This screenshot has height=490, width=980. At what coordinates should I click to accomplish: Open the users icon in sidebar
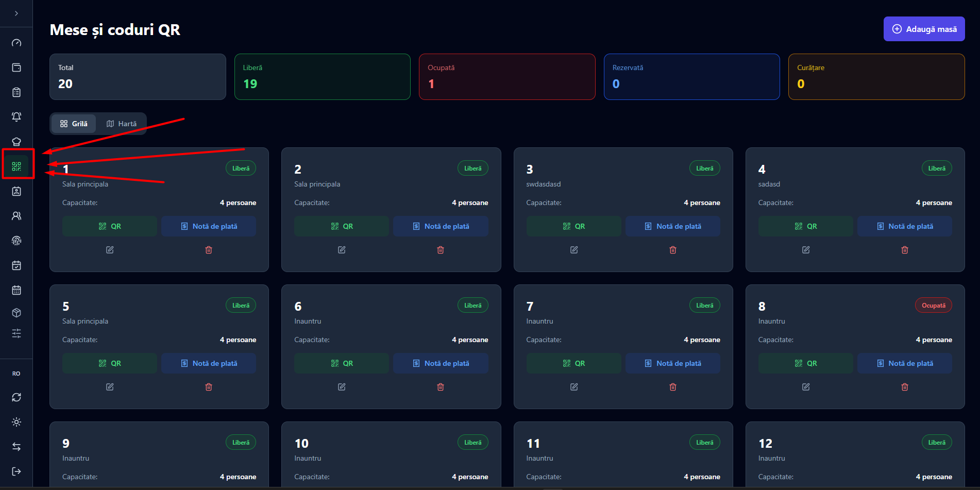16,216
